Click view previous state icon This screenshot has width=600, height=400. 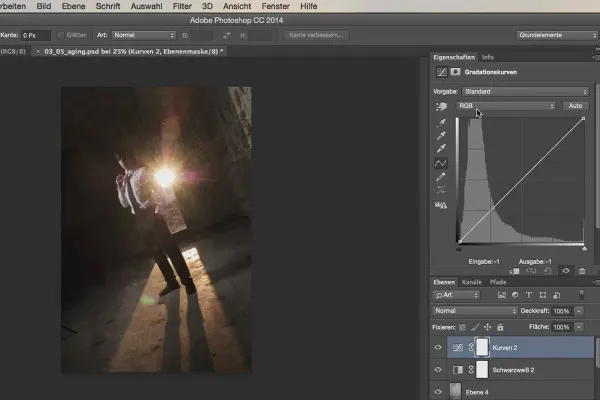tap(531, 271)
